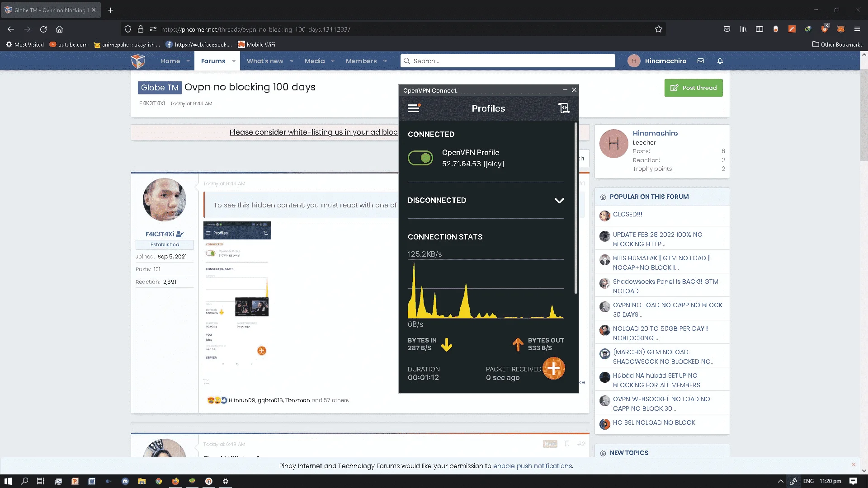Screen dimensions: 868x488
Task: Go to the browser home page
Action: pos(59,29)
